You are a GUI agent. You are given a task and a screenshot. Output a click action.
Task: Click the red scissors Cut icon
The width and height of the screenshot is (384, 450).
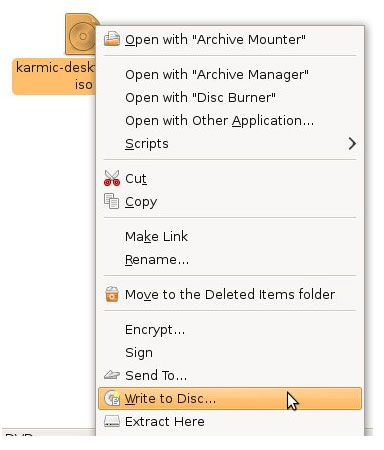click(x=112, y=178)
